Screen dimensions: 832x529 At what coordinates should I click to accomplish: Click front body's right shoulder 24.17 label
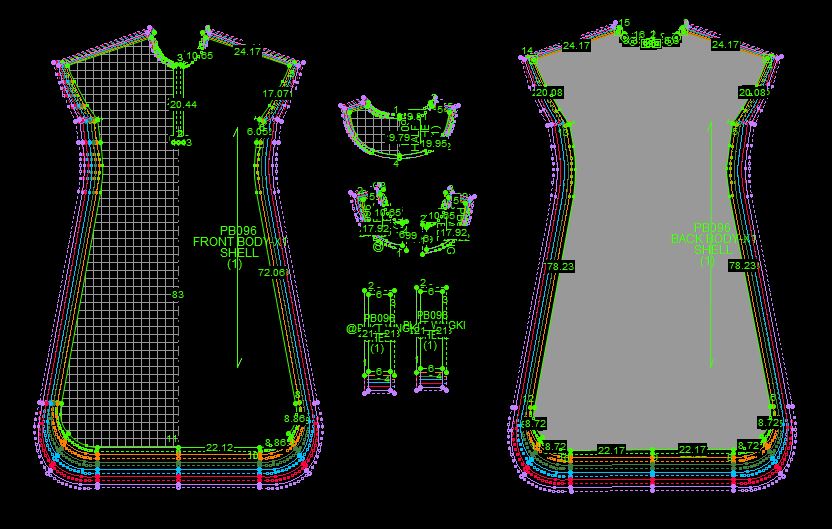click(x=247, y=52)
